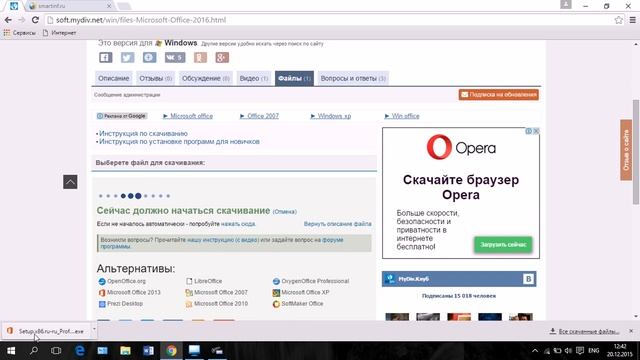The height and width of the screenshot is (360, 640).
Task: Open OpenOffice.org alternative
Action: 126,281
